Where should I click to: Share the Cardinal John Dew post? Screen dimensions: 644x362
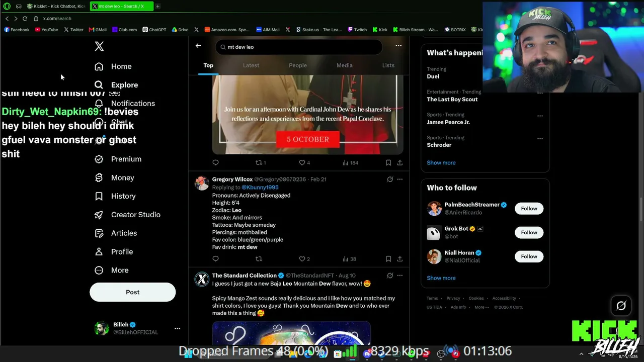coord(399,162)
